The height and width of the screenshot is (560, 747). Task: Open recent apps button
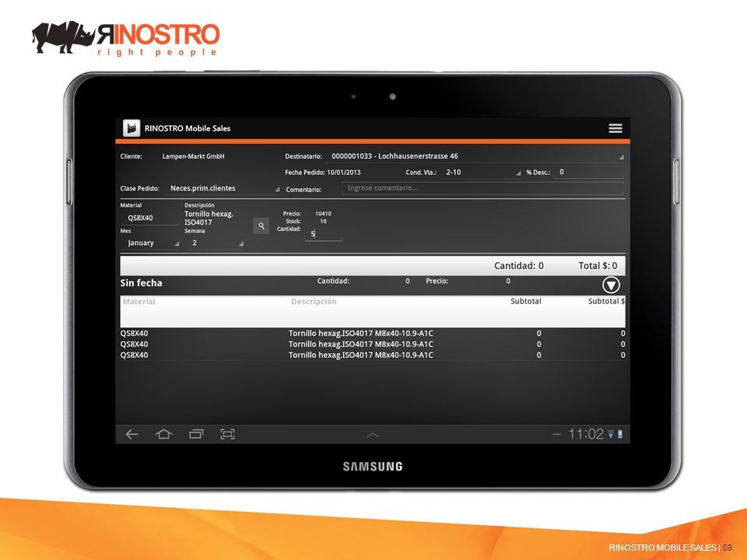coord(196,434)
